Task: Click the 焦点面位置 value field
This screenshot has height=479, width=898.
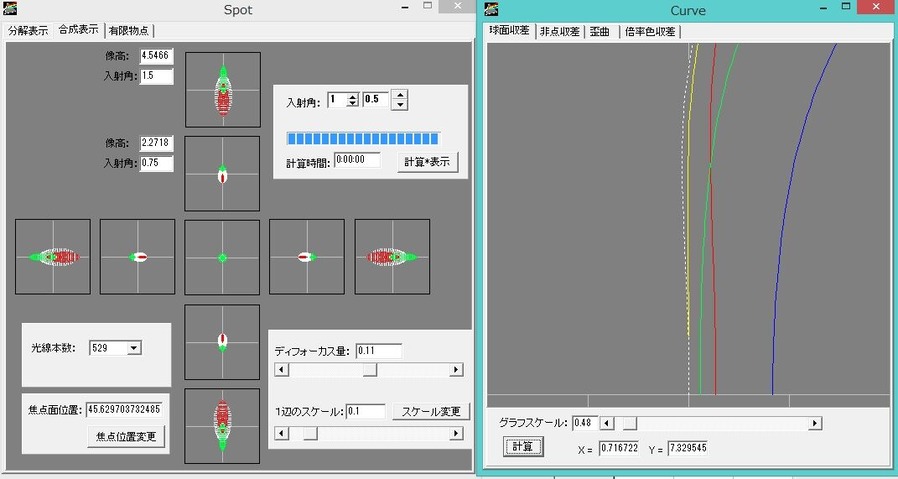Action: pos(124,410)
